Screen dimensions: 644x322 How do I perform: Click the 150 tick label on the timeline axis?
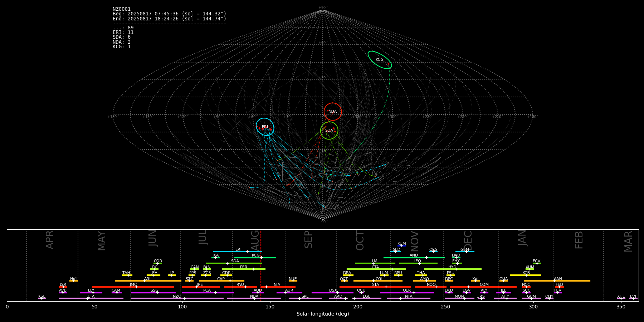(x=270, y=307)
